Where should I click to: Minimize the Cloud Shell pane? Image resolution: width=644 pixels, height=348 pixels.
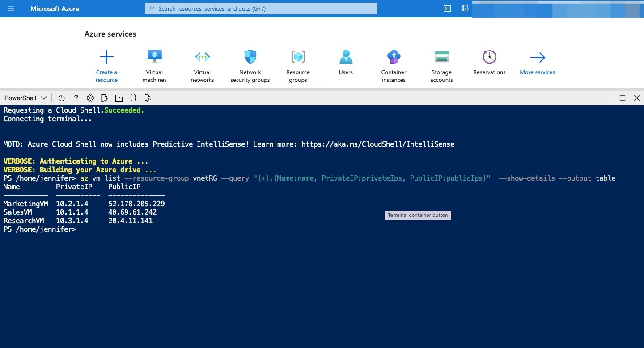point(608,98)
